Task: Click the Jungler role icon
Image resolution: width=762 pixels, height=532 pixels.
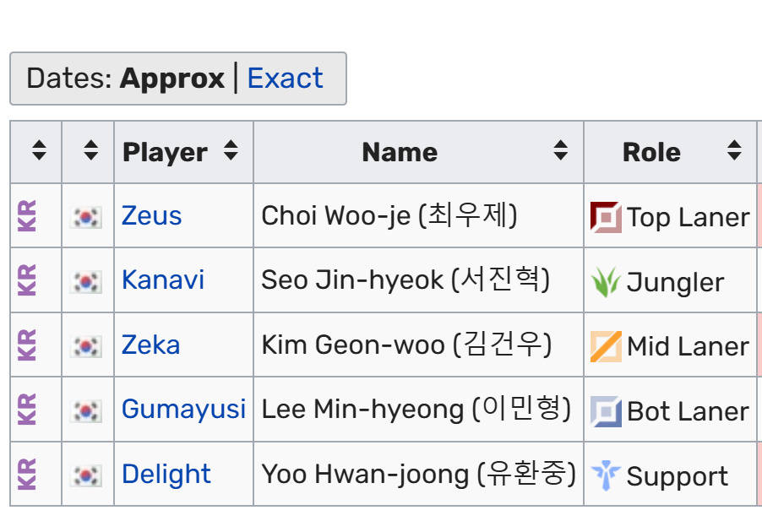Action: 606,281
